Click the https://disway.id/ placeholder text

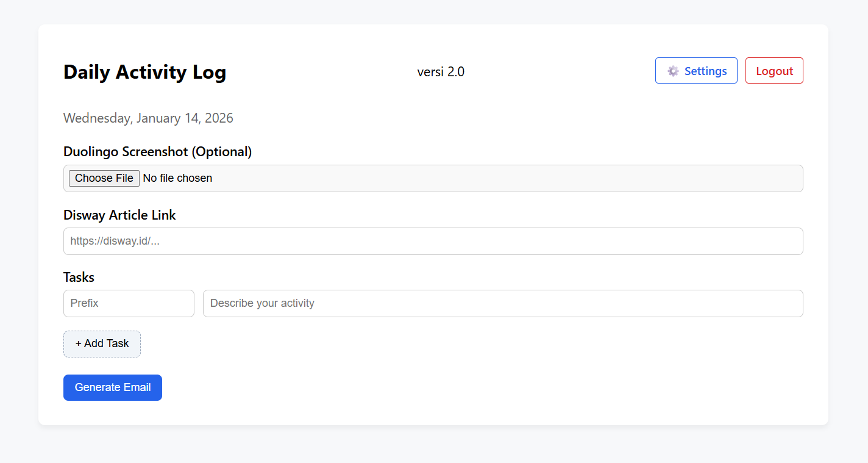point(115,242)
